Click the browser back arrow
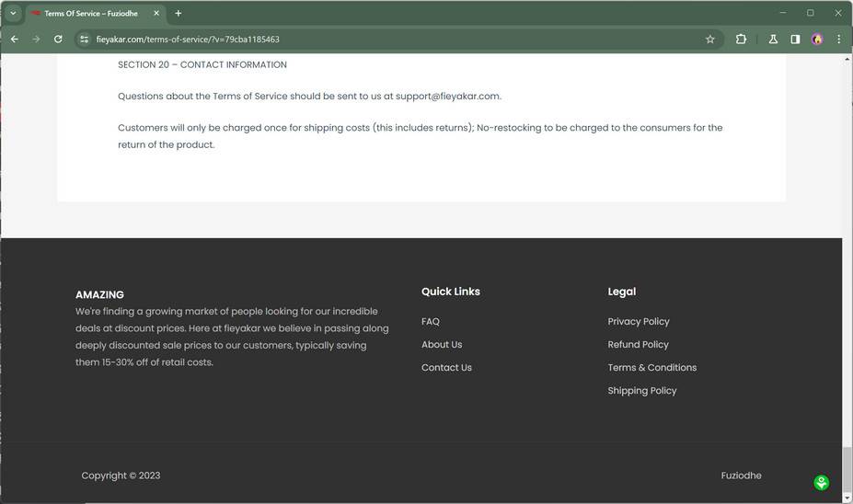The height and width of the screenshot is (504, 853). pos(14,40)
